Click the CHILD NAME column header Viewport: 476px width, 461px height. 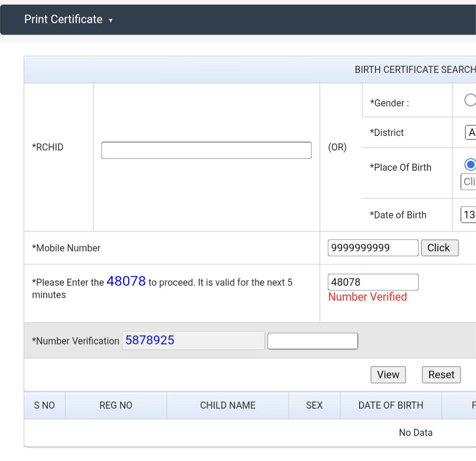(228, 405)
